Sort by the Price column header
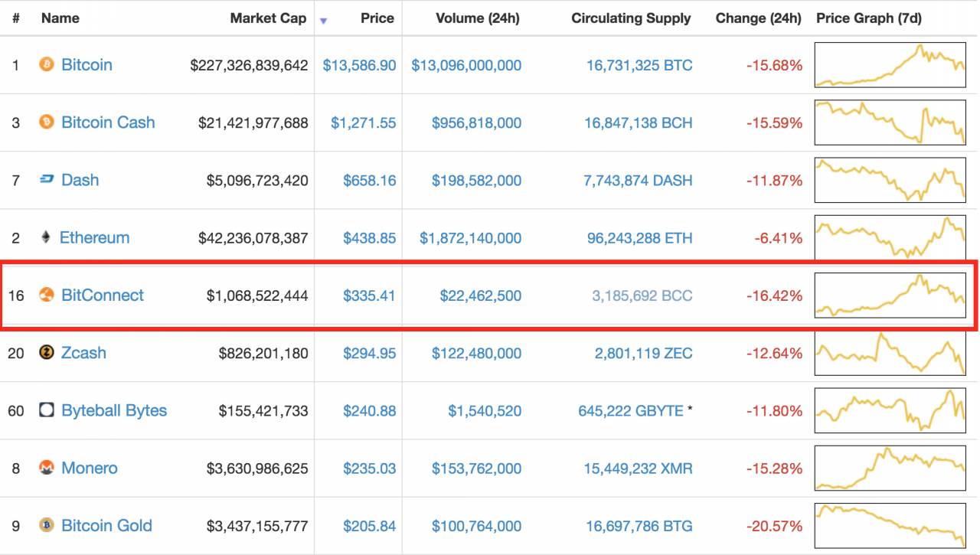 tap(376, 18)
